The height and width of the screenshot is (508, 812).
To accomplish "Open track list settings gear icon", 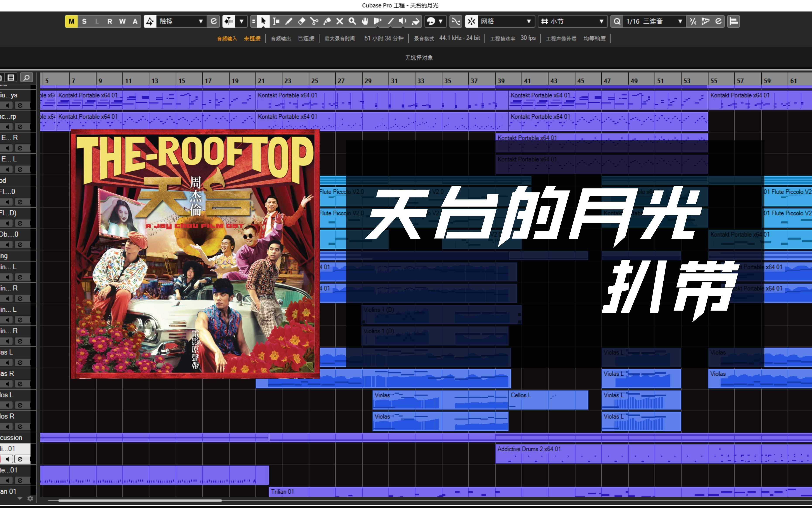I will 30,498.
